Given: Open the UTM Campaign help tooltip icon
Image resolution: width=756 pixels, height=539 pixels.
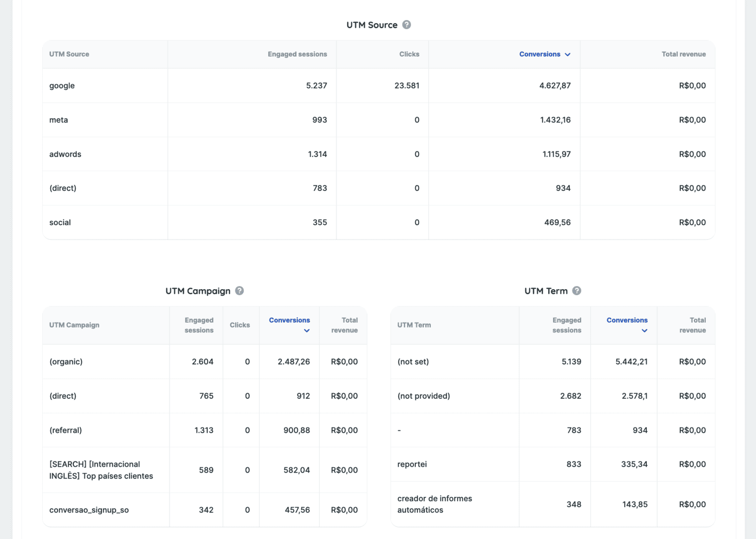Looking at the screenshot, I should point(239,291).
